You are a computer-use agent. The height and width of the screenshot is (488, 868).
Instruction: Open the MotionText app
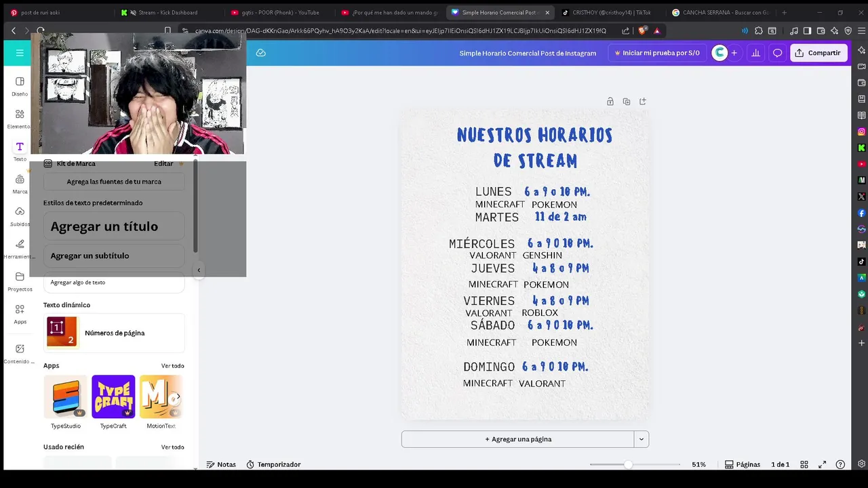click(161, 402)
